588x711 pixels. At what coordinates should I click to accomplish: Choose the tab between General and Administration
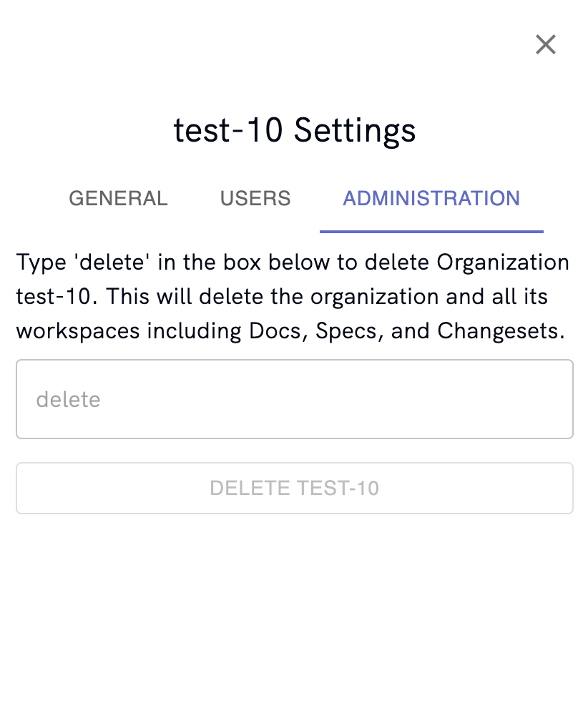coord(255,199)
